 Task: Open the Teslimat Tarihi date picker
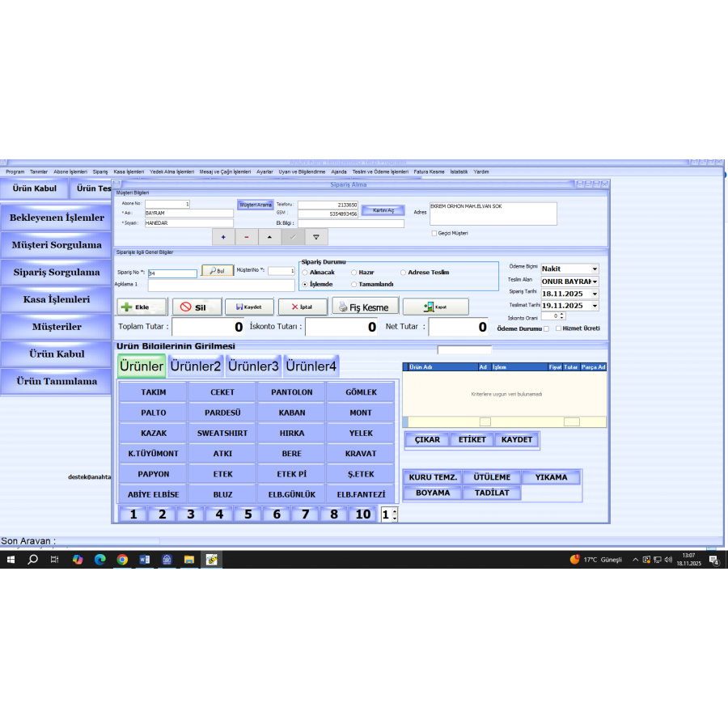pyautogui.click(x=595, y=307)
